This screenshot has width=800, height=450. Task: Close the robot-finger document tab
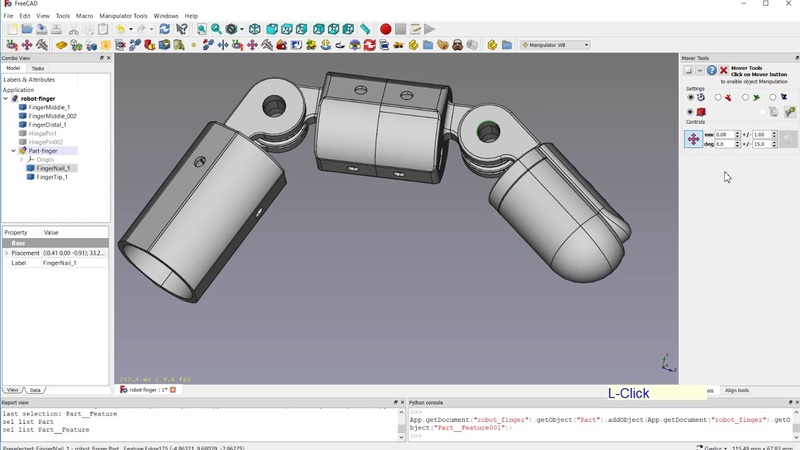173,390
